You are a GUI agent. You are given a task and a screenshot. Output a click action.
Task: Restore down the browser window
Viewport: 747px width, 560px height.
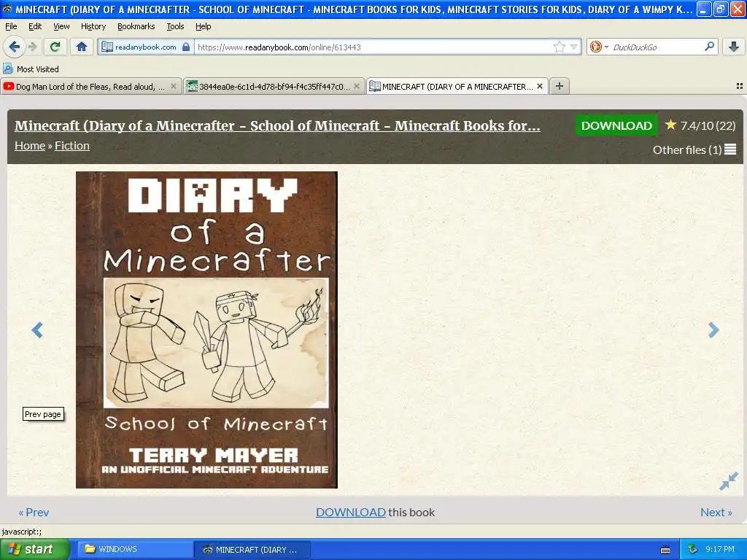(720, 9)
